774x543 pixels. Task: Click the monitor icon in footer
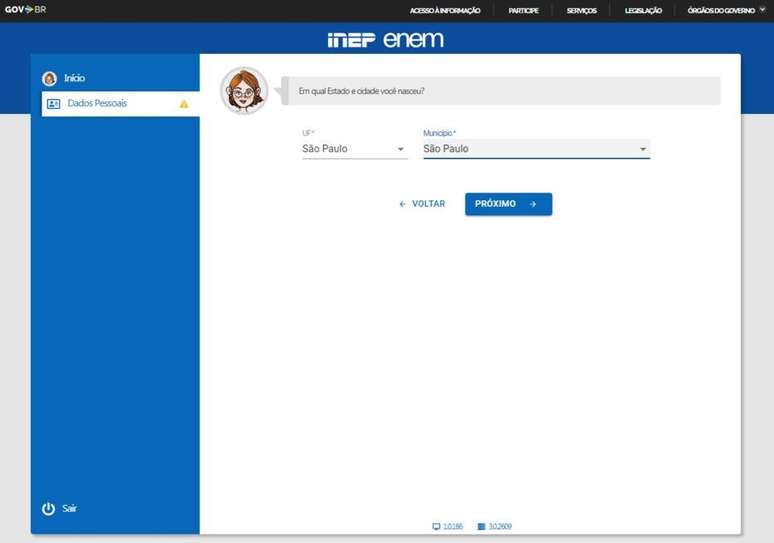tap(436, 527)
